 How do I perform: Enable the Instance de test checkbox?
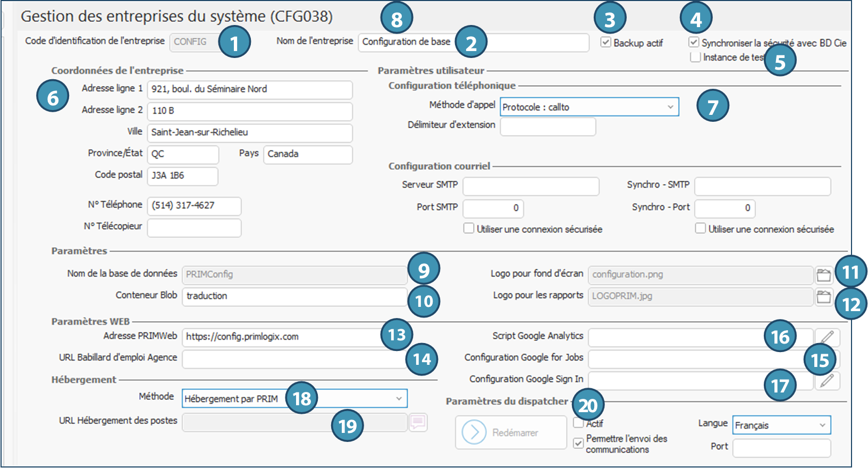point(695,57)
